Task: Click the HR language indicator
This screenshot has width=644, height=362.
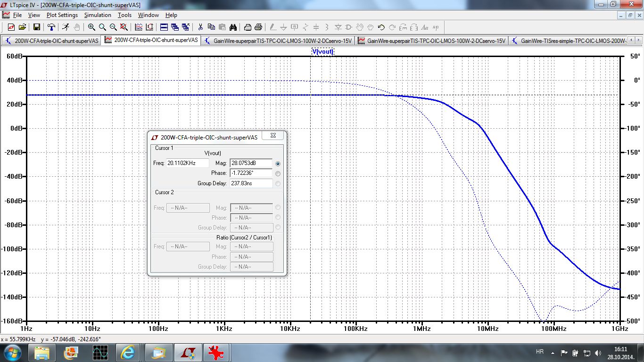Action: [540, 352]
